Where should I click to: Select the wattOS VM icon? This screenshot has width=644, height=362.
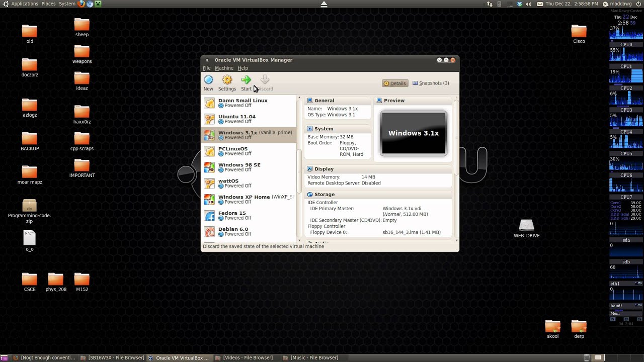pos(209,183)
